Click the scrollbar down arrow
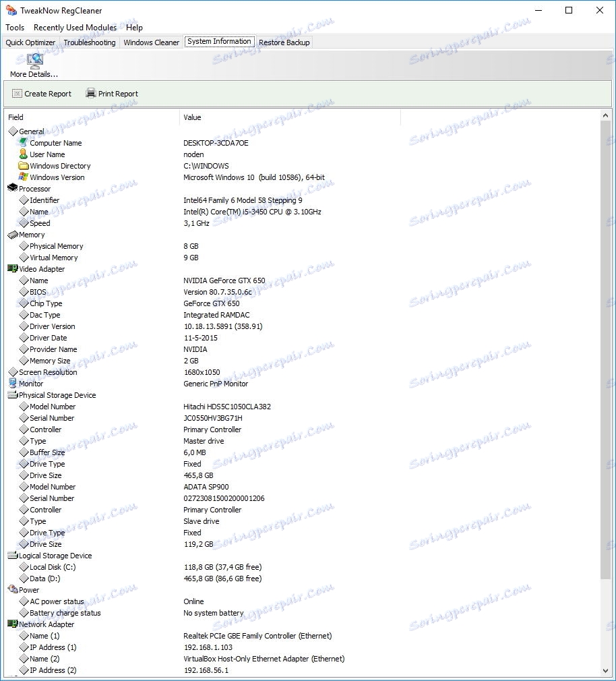This screenshot has height=681, width=616. tap(605, 671)
